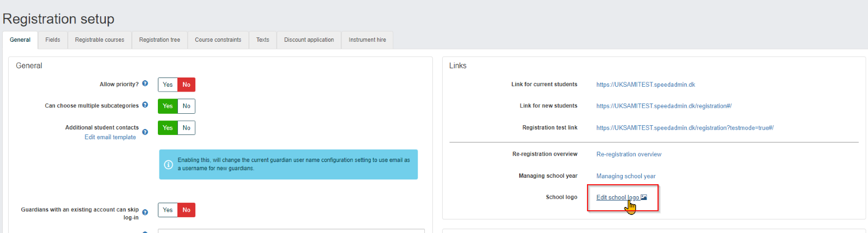Viewport: 868px width, 233px height.
Task: Set Additional student contacts to No
Action: 186,128
